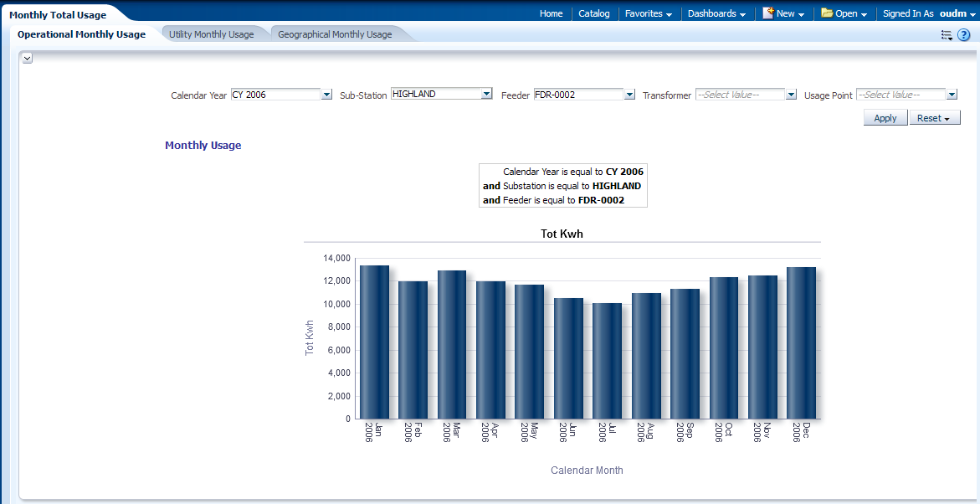Click the New document icon

click(768, 13)
